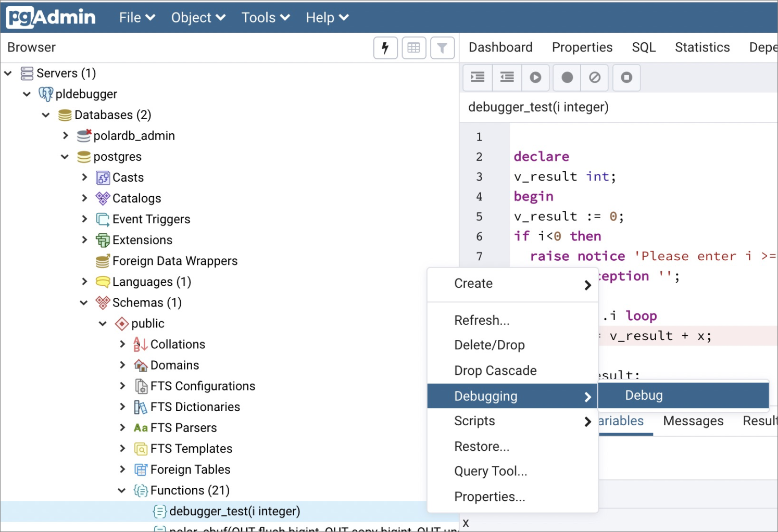This screenshot has height=532, width=778.
Task: Select the Step over debugger icon
Action: point(506,77)
